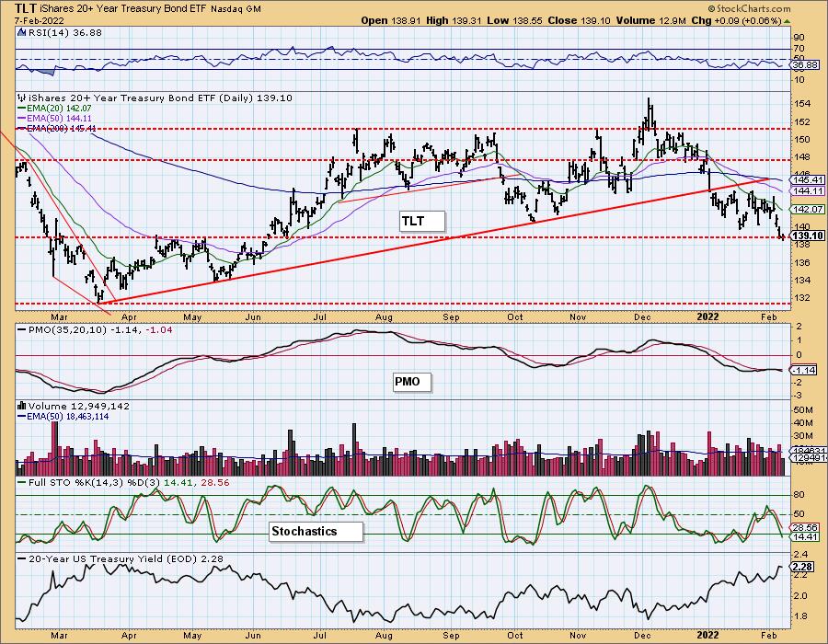Click the 1.8 yield axis label

pos(800,616)
